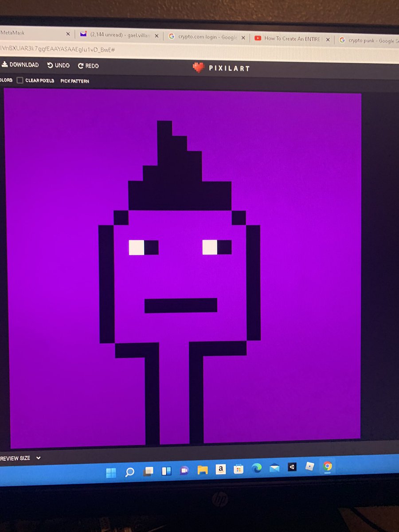Launch File Explorer from the taskbar
399x532 pixels.
tap(202, 470)
